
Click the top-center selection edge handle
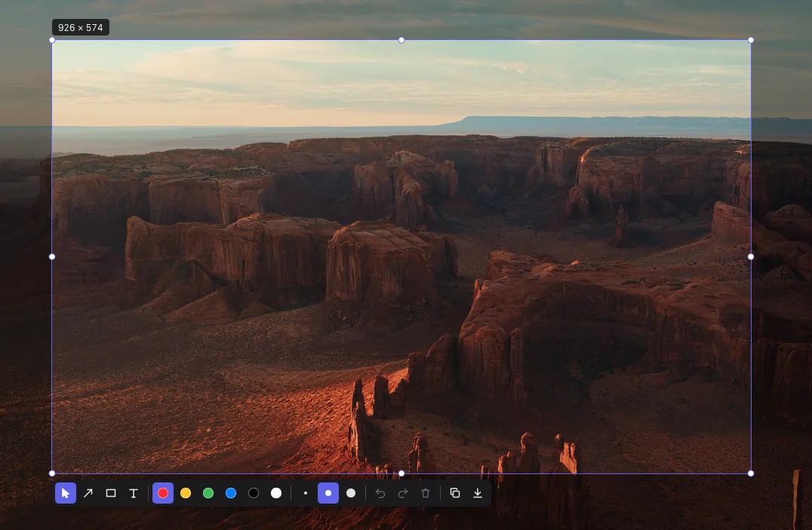[x=401, y=40]
